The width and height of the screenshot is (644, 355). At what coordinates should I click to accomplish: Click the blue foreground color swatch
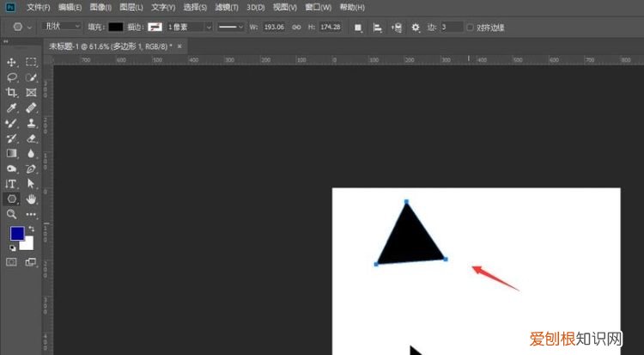tap(16, 234)
